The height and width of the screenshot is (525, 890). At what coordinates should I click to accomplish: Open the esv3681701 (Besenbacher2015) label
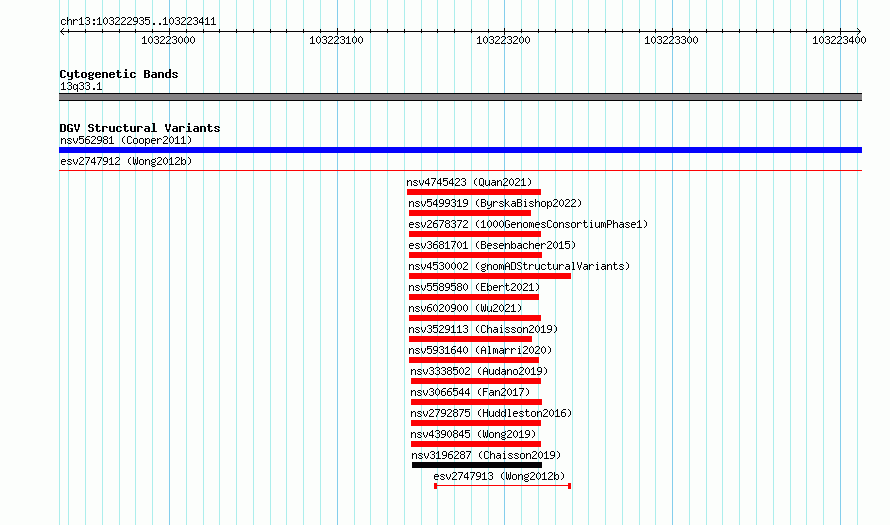[492, 245]
